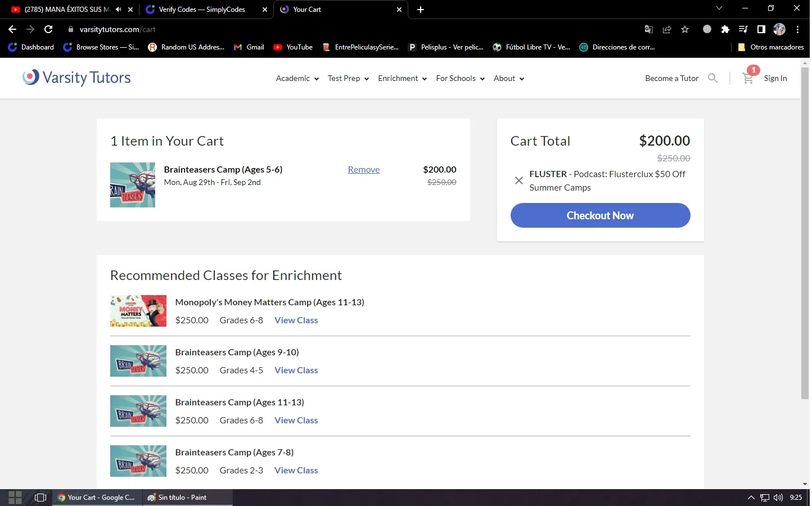
Task: Open the Dashboard bookmark
Action: tap(31, 47)
